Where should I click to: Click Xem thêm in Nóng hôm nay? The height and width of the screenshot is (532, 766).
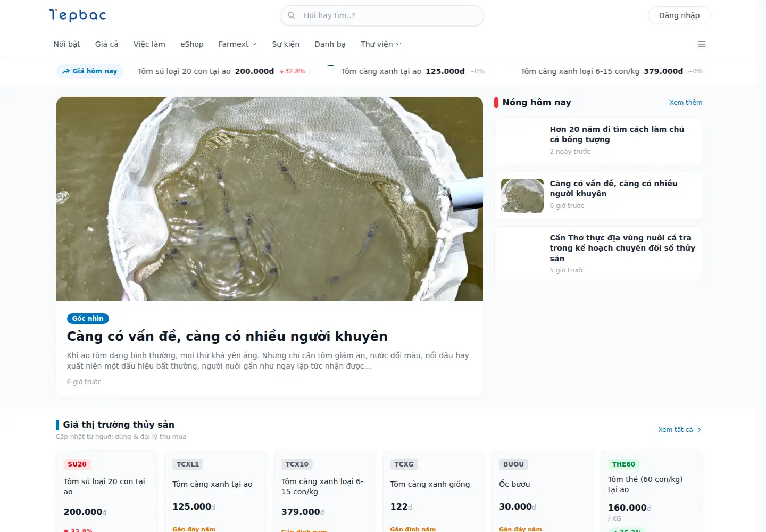pyautogui.click(x=686, y=103)
